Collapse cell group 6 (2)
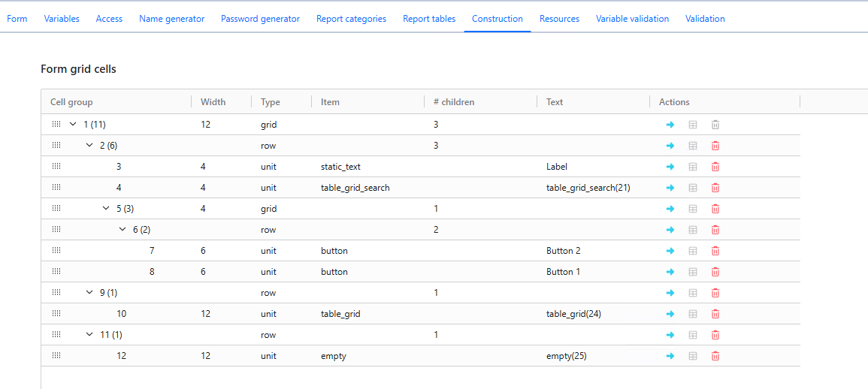The width and height of the screenshot is (868, 389). (122, 230)
